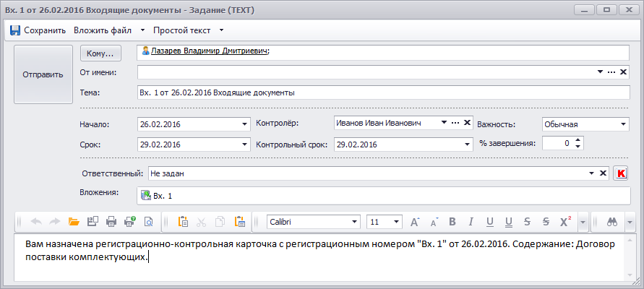644x289 pixels.
Task: Toggle Bold formatting
Action: [x=452, y=222]
